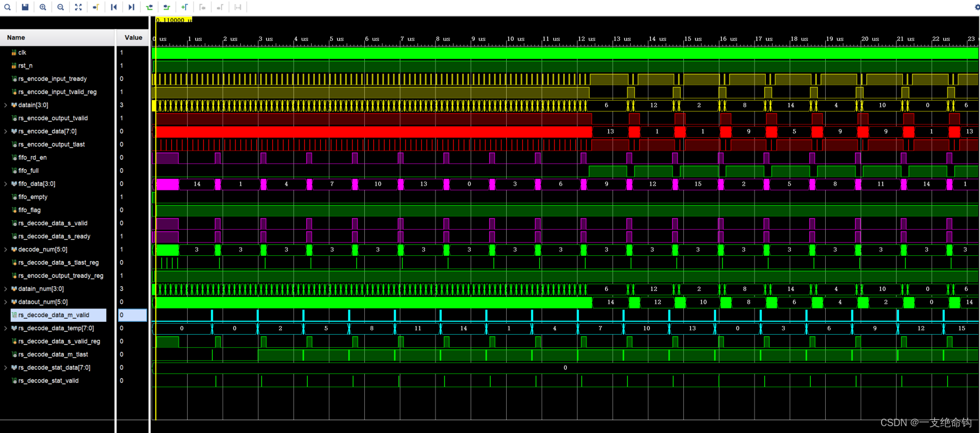Expand the datain[3:0] bus
The width and height of the screenshot is (980, 433).
click(x=6, y=105)
